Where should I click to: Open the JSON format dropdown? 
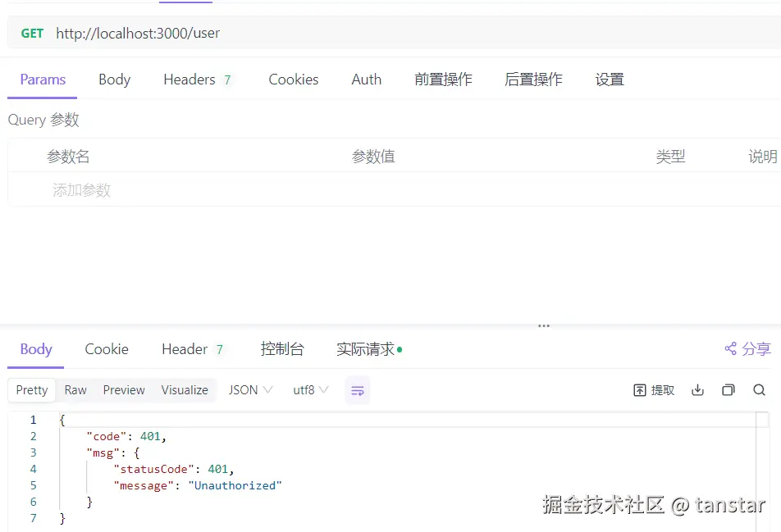click(x=250, y=390)
